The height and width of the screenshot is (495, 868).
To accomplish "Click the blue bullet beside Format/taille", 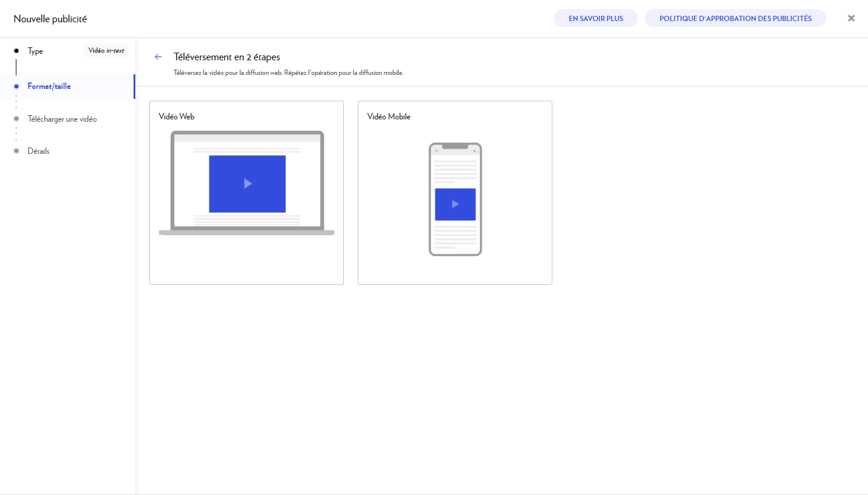I will [16, 87].
